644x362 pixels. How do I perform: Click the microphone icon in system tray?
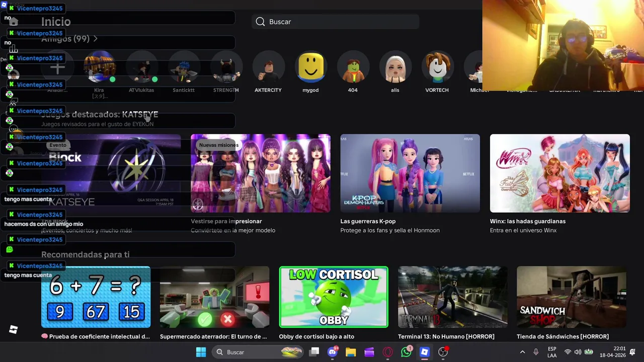536,352
